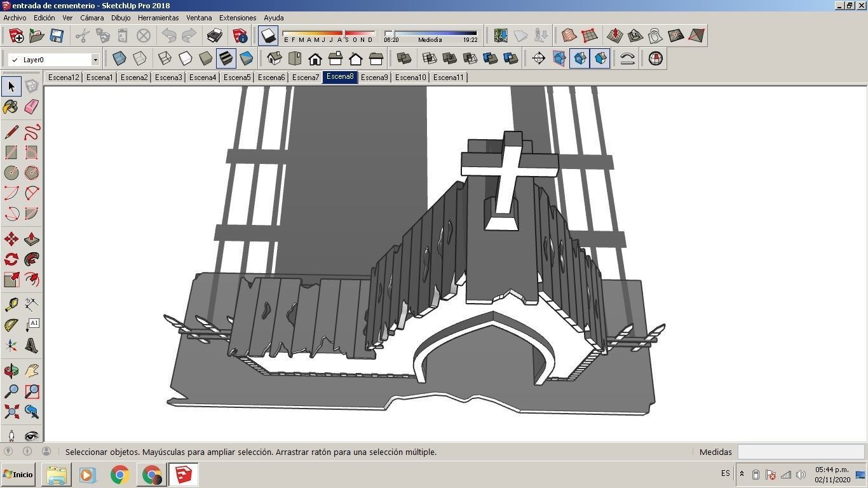Open the Extensiones menu
Screen dimensions: 868x488
pyautogui.click(x=238, y=18)
